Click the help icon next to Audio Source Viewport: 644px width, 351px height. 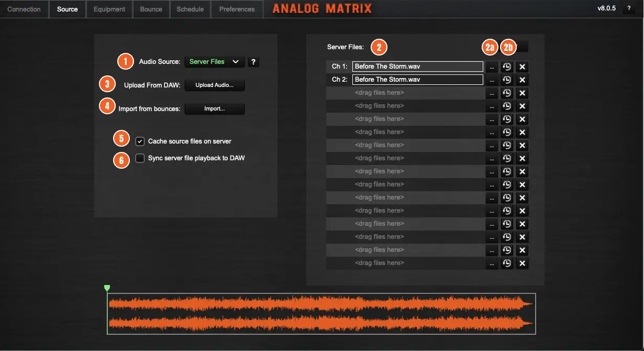pyautogui.click(x=253, y=62)
